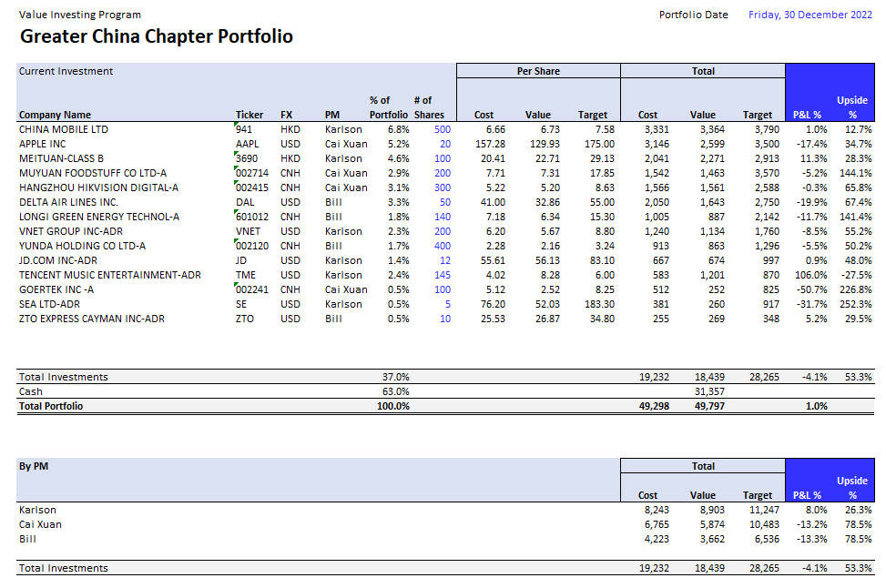
Task: Click Muyuan upside 144.1%
Action: coord(855,174)
